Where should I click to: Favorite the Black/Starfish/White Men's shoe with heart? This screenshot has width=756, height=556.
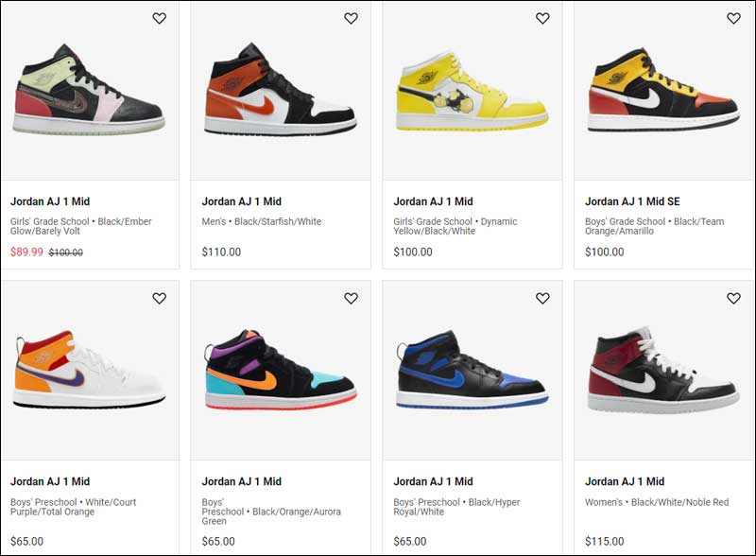pos(351,18)
